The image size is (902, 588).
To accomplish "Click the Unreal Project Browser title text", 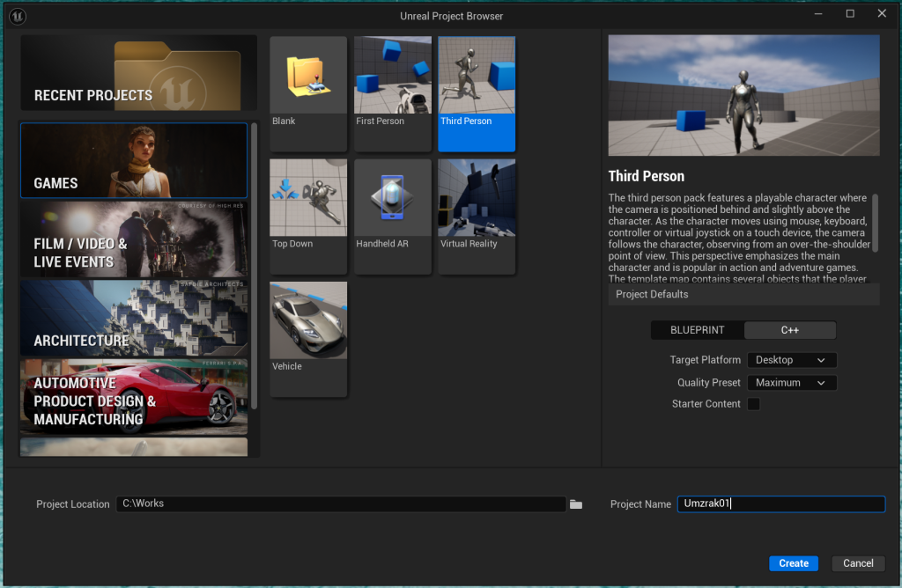I will pos(452,16).
